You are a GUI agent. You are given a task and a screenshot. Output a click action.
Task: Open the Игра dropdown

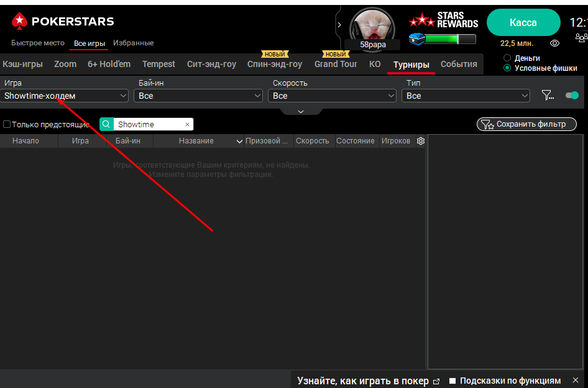click(x=64, y=96)
